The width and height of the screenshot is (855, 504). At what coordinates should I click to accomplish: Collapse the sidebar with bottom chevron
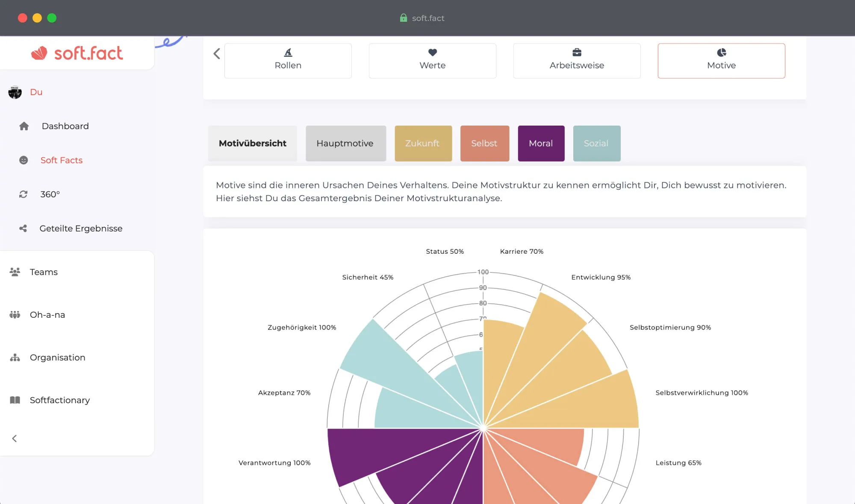tap(15, 439)
